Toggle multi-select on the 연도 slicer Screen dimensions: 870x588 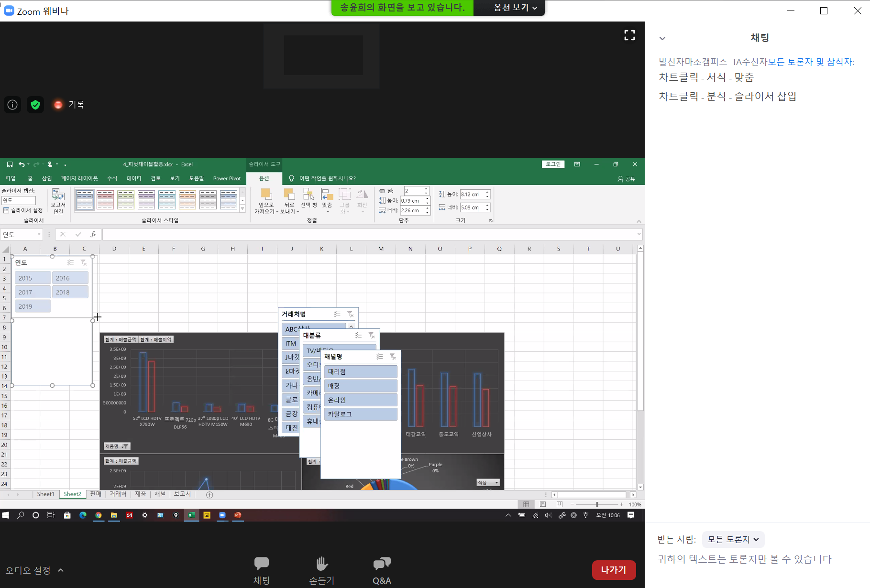click(70, 262)
